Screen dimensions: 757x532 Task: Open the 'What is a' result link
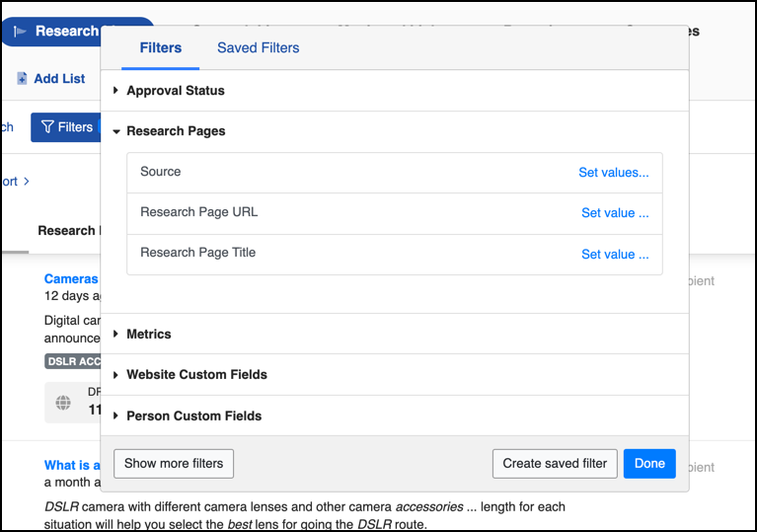[x=72, y=465]
